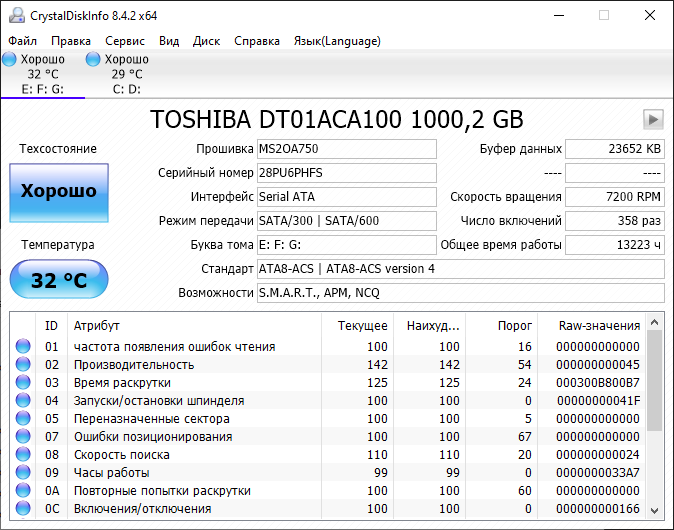Image resolution: width=674 pixels, height=530 pixels.
Task: Select the disk tab E: F: G: at 32 °C
Action: pos(43,74)
